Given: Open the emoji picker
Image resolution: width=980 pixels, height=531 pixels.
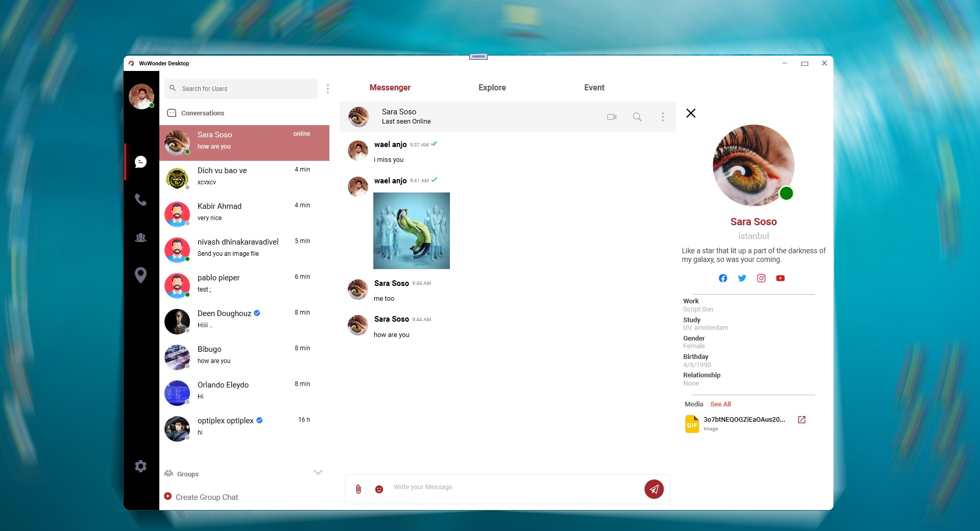Looking at the screenshot, I should coord(379,489).
